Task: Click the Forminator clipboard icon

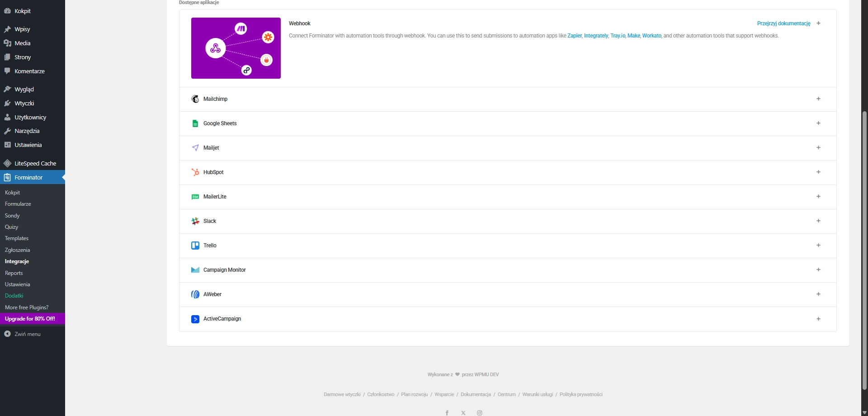Action: pyautogui.click(x=7, y=177)
